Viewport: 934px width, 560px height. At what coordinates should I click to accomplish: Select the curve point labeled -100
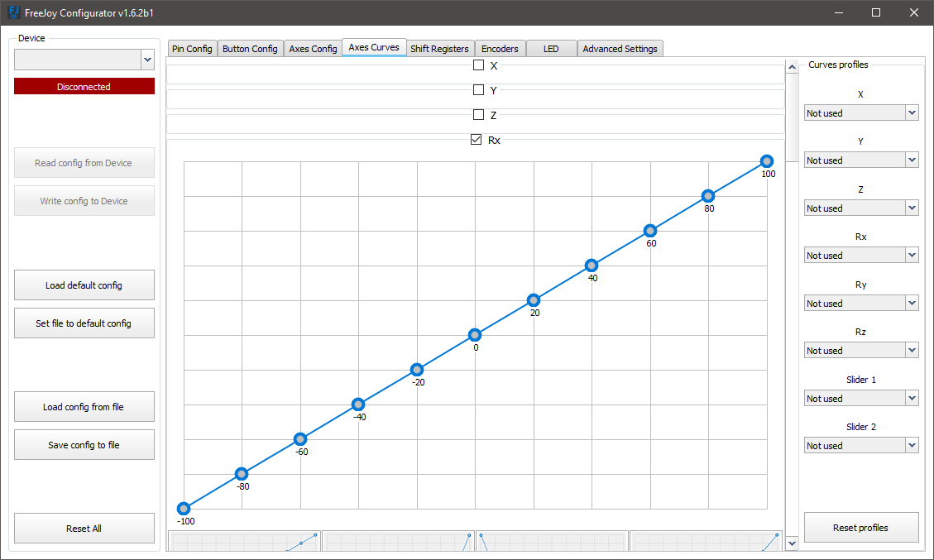(x=184, y=508)
